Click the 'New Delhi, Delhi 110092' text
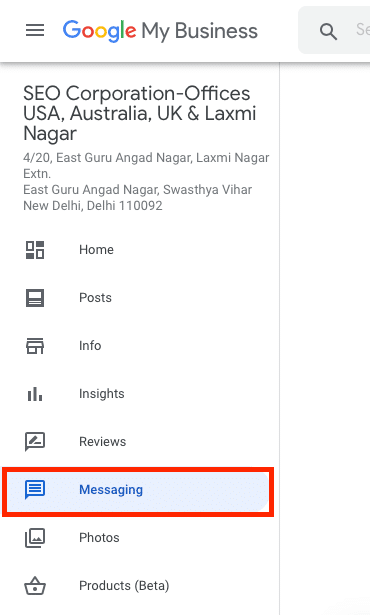 pyautogui.click(x=93, y=206)
